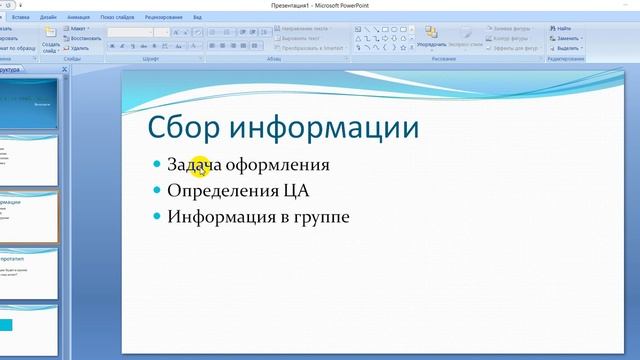This screenshot has width=640, height=360.
Task: Click the Quick Styles 'Экспресс-стили' button
Action: click(466, 38)
